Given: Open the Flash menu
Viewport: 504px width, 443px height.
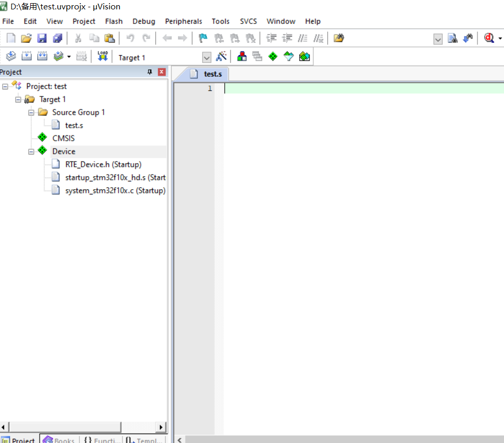Looking at the screenshot, I should coord(114,21).
